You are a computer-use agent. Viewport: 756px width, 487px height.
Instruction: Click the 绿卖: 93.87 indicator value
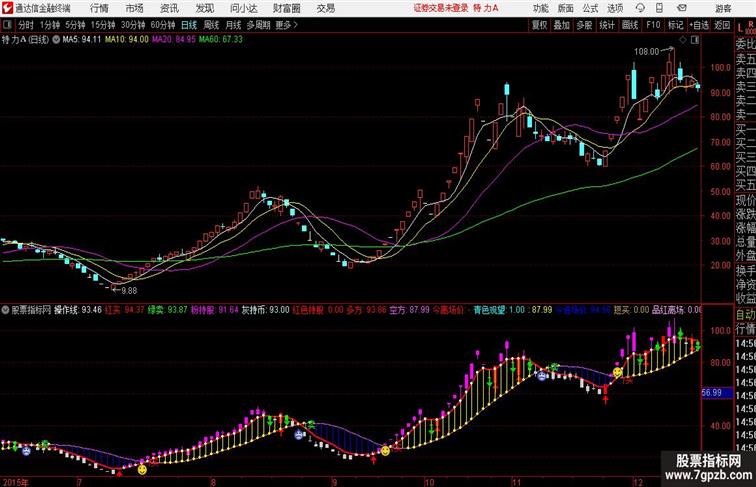click(x=167, y=310)
